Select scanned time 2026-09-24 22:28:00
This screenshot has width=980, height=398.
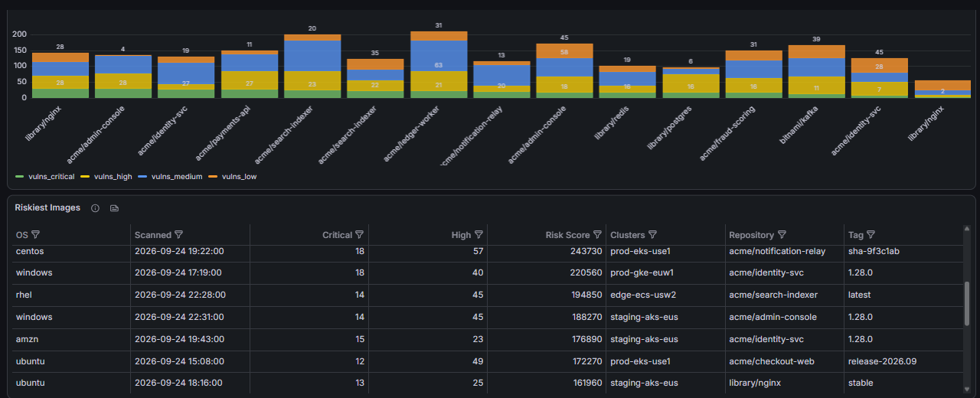[180, 295]
